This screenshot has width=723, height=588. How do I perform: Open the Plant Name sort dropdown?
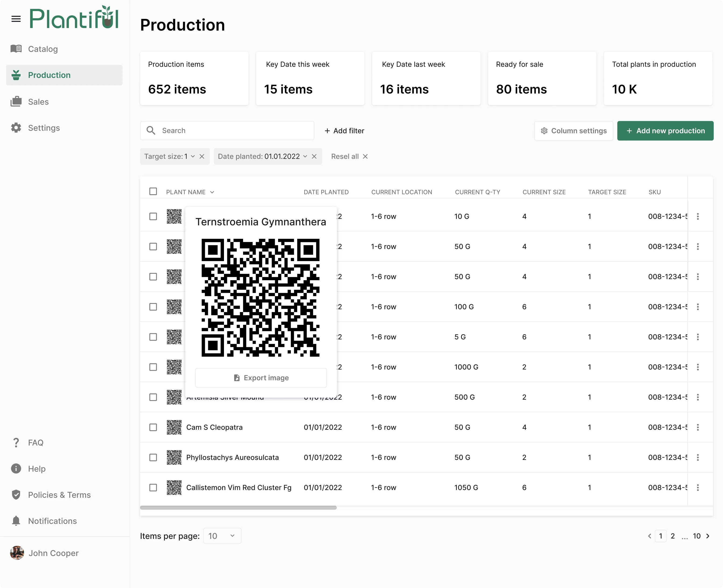pyautogui.click(x=212, y=192)
